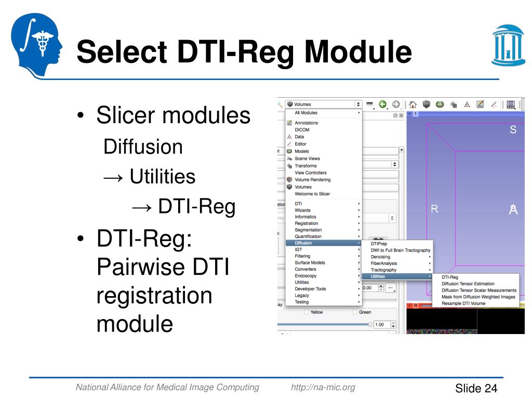Click the Home module toolbar icon
The height and width of the screenshot is (399, 532).
(x=413, y=104)
